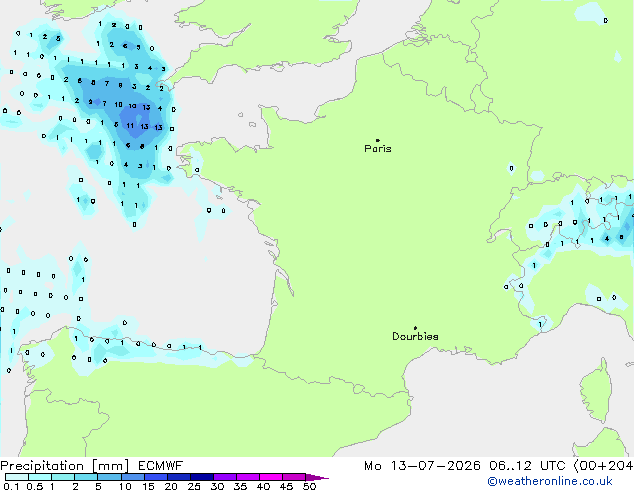The height and width of the screenshot is (490, 634).
Task: Click the 1–2 mm legend color box
Action: click(x=63, y=477)
